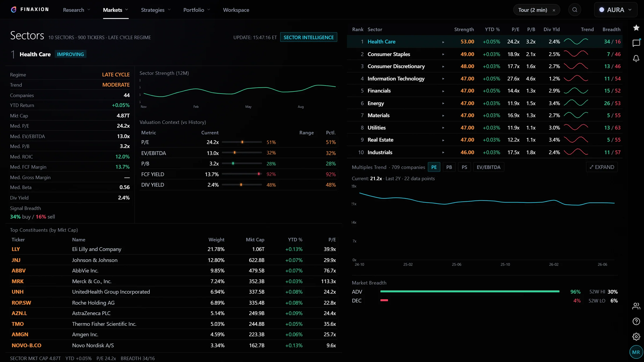
Task: Go to the Workspace tab
Action: (236, 10)
